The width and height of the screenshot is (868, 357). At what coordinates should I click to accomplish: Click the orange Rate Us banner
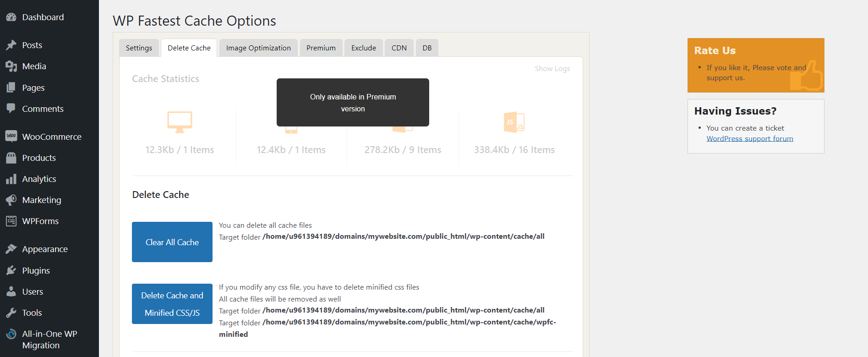[755, 65]
